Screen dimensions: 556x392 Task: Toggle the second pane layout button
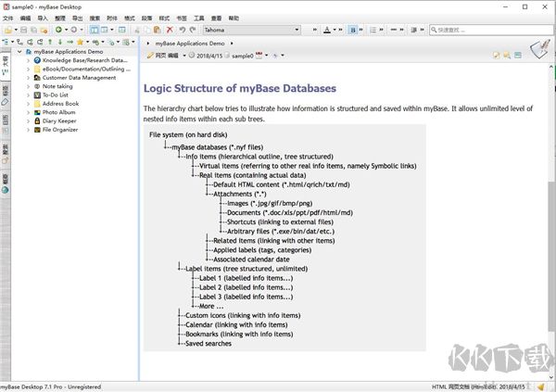tap(104, 31)
